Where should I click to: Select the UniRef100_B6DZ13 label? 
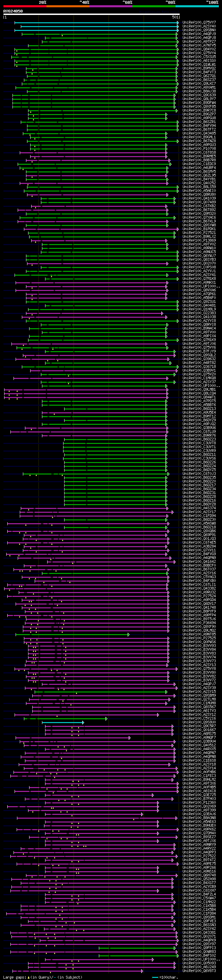[x=199, y=408]
